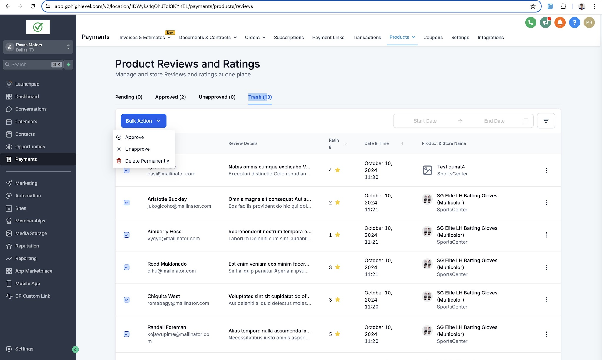Bookmark this page with the star icon
602x360 pixels.
(x=533, y=6)
